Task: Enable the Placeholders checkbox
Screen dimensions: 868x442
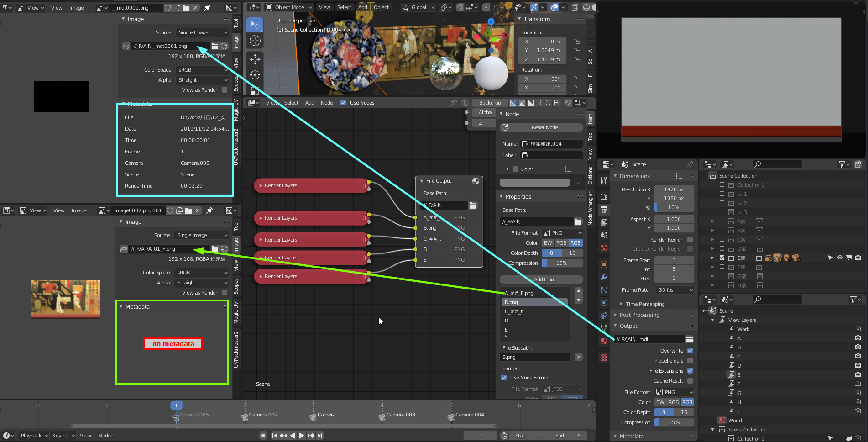Action: click(690, 361)
